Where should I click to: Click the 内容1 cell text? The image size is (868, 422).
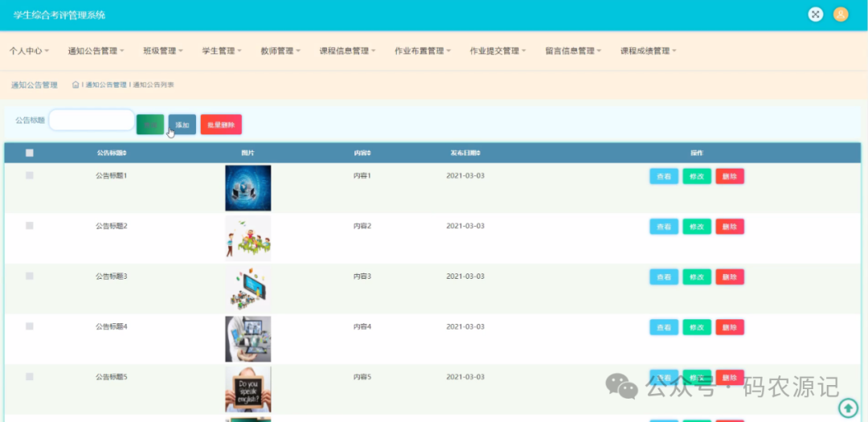pyautogui.click(x=362, y=175)
